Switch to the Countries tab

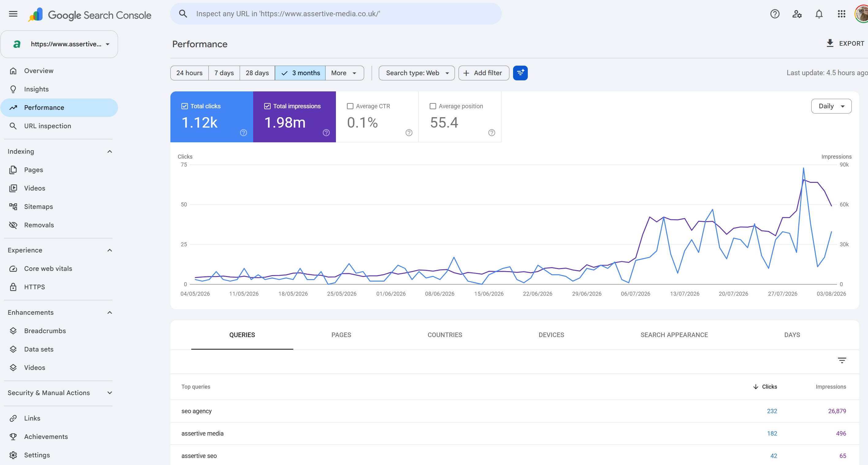click(445, 335)
